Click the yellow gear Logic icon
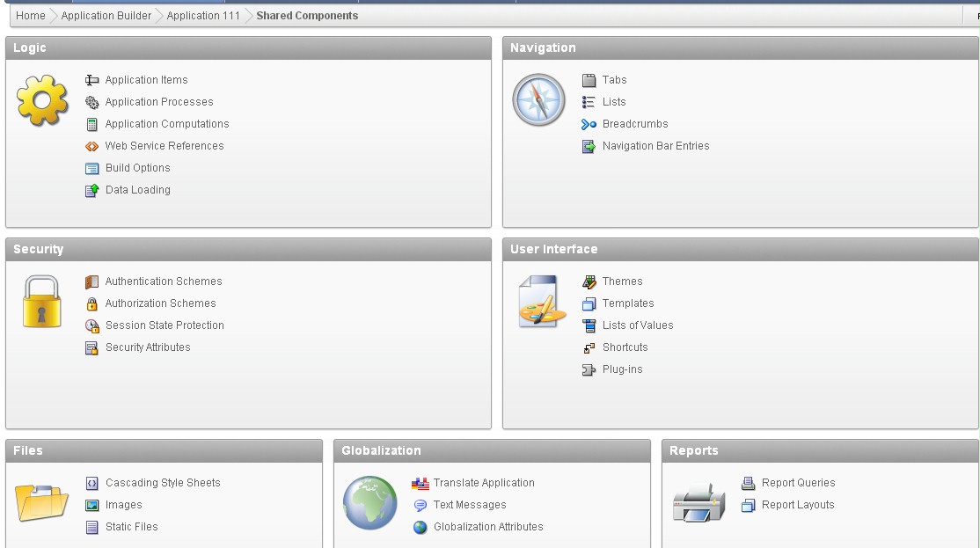Screen dimensions: 980x548 pos(42,99)
